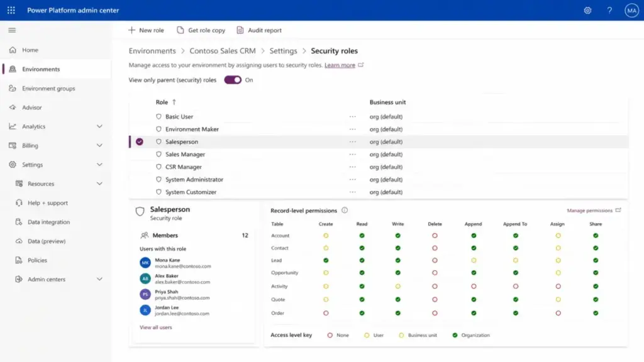Deselect the Salesperson row checkmark
The height and width of the screenshot is (362, 644).
pyautogui.click(x=140, y=141)
